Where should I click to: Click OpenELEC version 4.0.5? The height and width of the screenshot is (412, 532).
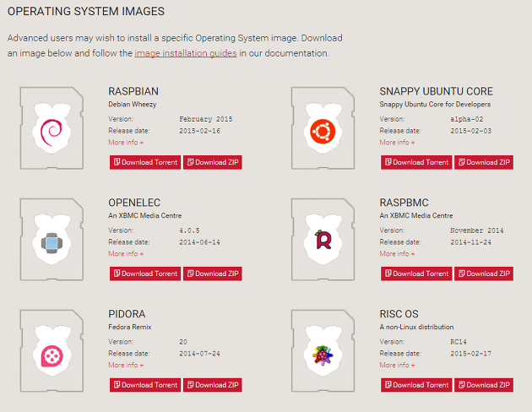click(189, 230)
